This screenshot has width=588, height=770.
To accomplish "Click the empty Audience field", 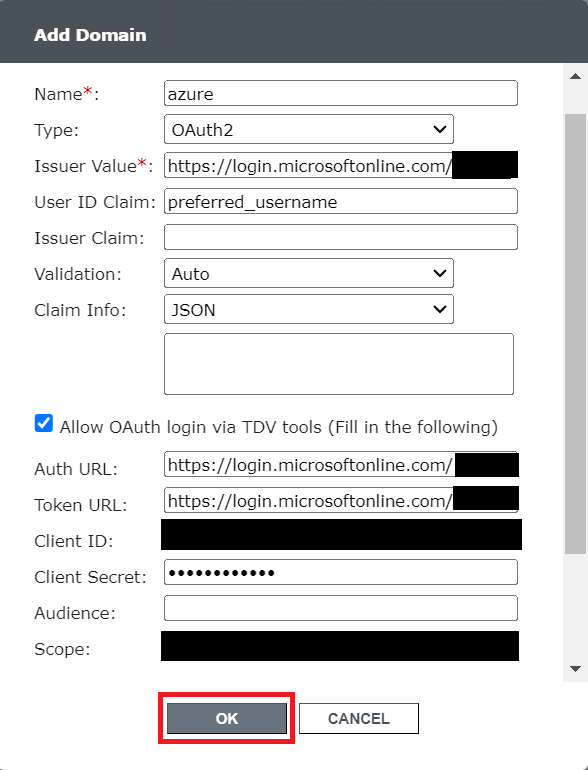I will [x=340, y=608].
